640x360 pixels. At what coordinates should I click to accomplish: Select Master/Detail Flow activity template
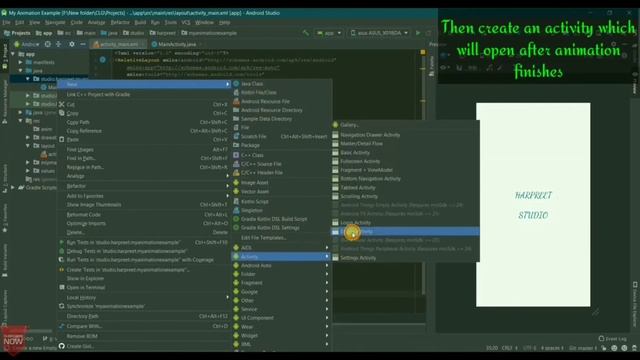coord(405,144)
